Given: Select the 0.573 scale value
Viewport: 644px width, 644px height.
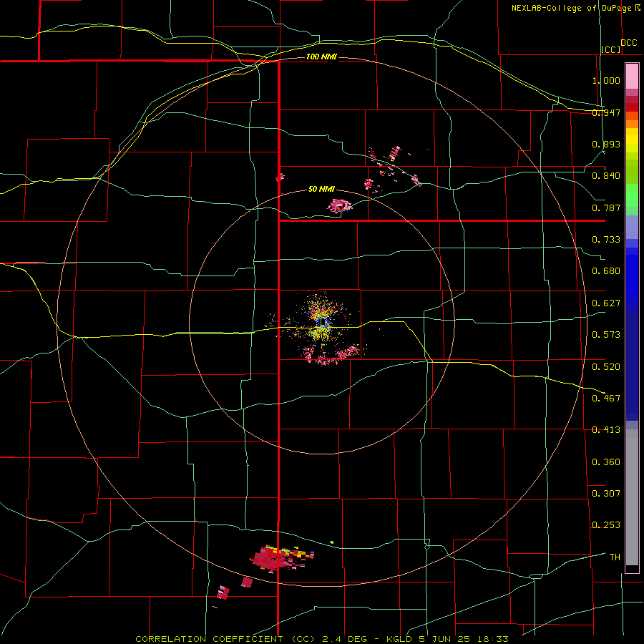Looking at the screenshot, I should pos(606,335).
